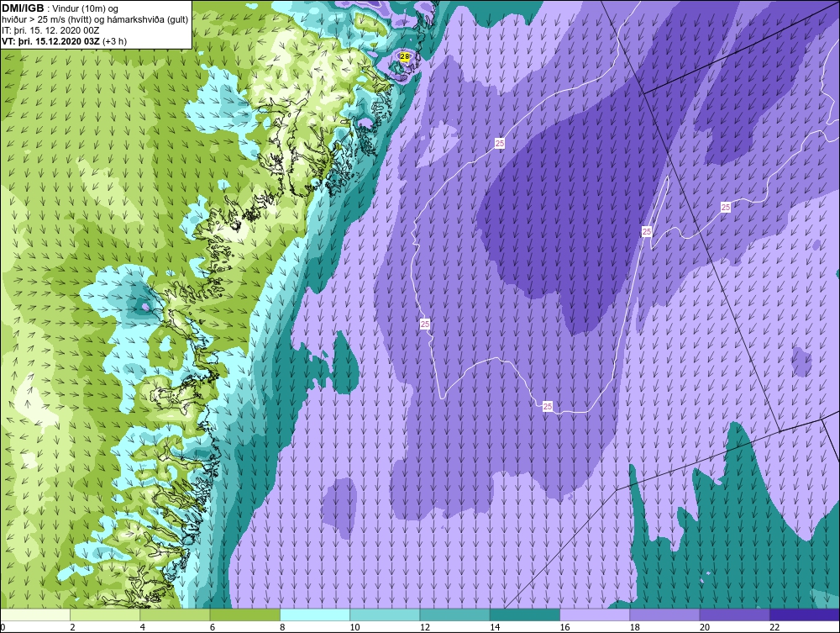Select the 4–6 m/s green swatch
Viewport: 840px width, 633px height.
coord(176,615)
